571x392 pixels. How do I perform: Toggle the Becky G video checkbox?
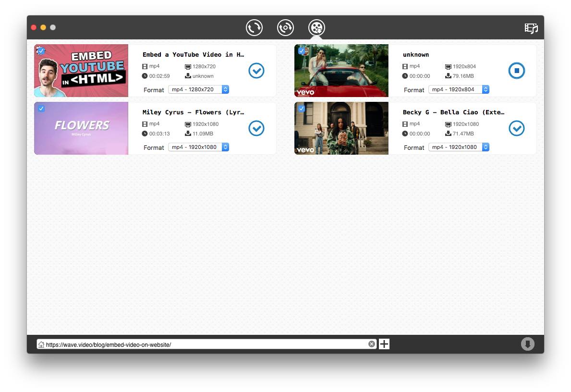(x=301, y=109)
